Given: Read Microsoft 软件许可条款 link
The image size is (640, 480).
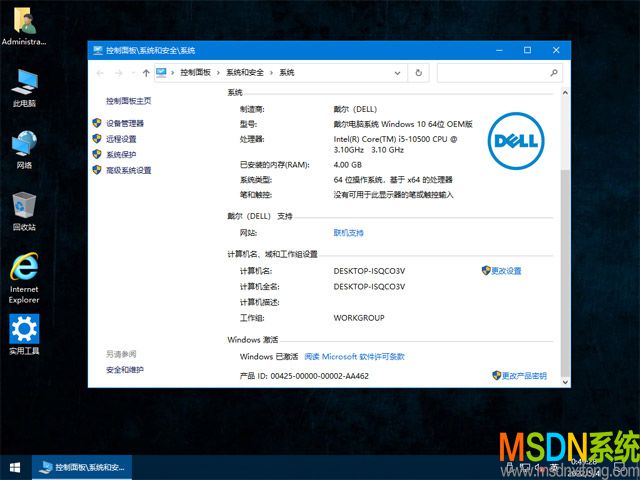Looking at the screenshot, I should (x=354, y=356).
